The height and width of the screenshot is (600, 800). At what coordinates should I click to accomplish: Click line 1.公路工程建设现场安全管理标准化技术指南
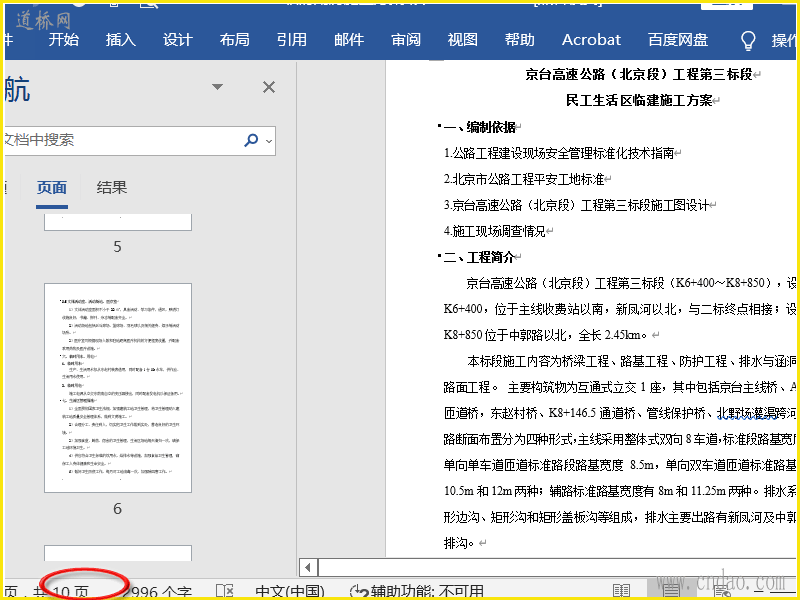[559, 153]
